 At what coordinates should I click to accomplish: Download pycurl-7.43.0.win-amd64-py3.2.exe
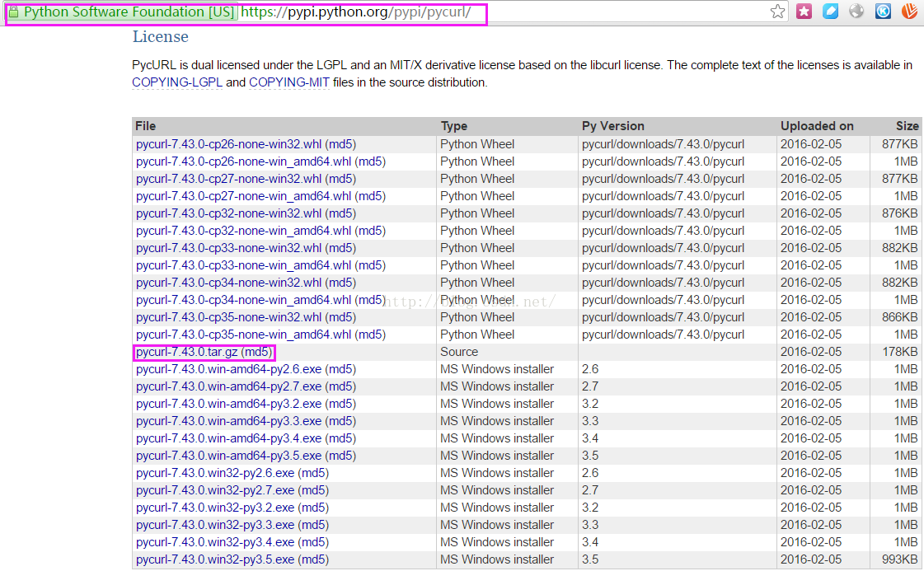pyautogui.click(x=228, y=404)
